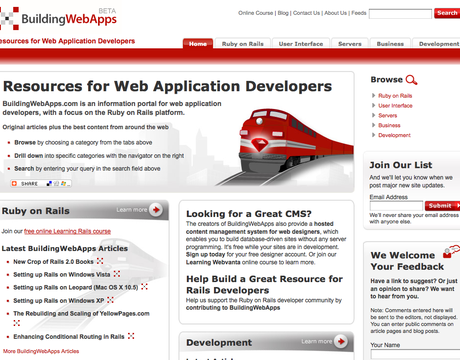Open User Interface link in Browse sidebar
Screen dimensions: 460x360
(x=395, y=106)
